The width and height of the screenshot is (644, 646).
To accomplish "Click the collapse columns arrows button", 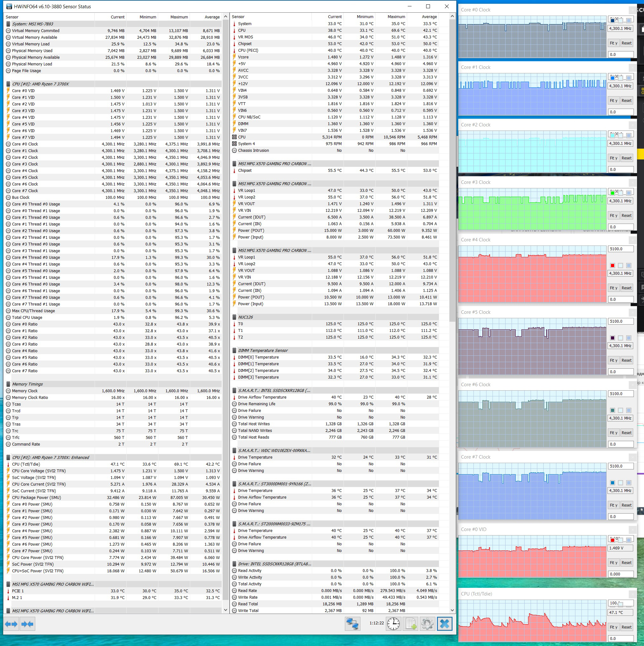I will click(27, 623).
